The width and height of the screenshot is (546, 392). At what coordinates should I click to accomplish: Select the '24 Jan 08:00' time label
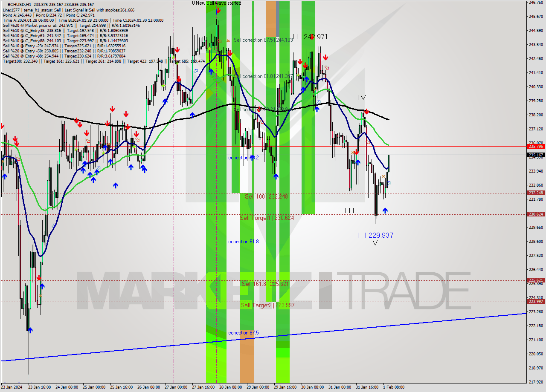[67, 387]
